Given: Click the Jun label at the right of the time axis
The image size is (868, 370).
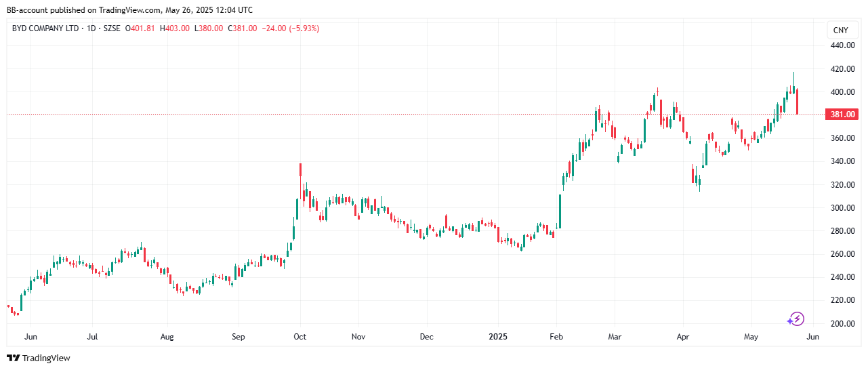Looking at the screenshot, I should tap(813, 336).
